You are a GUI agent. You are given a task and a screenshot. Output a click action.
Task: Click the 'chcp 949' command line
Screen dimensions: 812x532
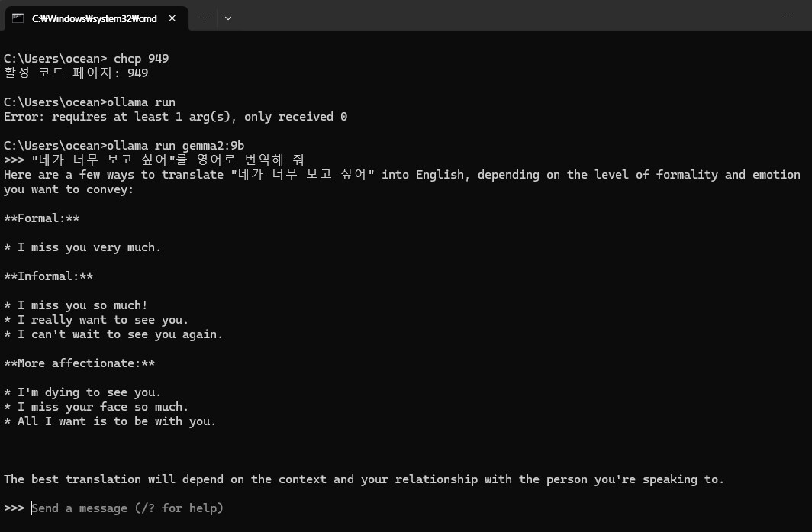pos(86,59)
